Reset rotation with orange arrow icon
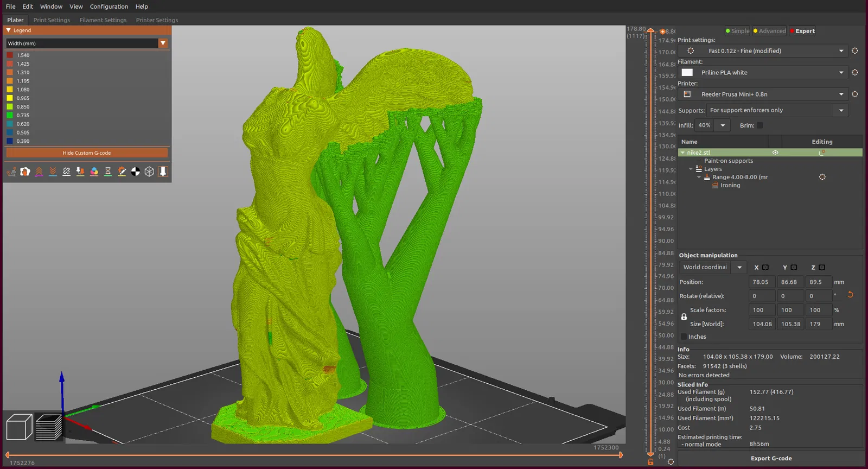Image resolution: width=868 pixels, height=469 pixels. pos(850,295)
